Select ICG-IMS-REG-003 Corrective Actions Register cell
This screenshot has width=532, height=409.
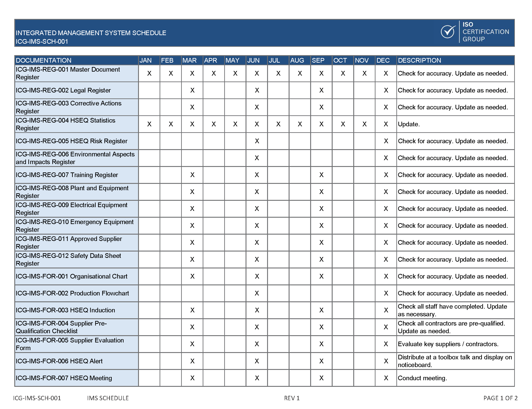point(77,107)
